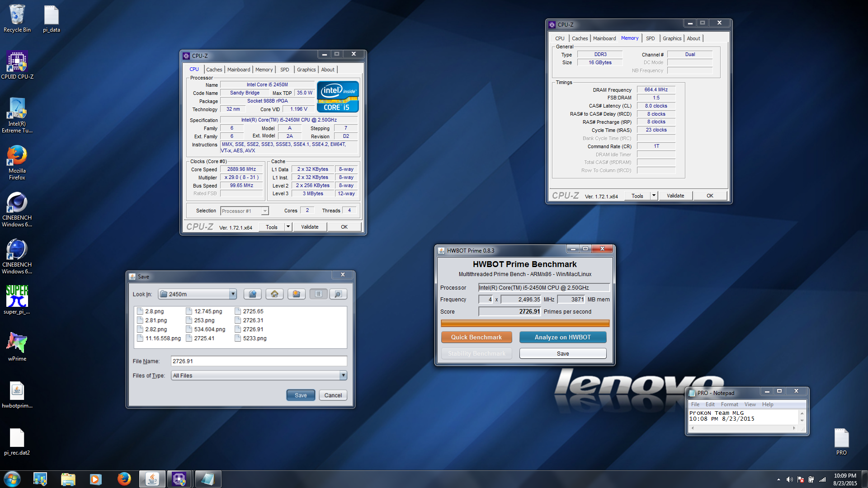Open Processor #1 selection dropdown
The width and height of the screenshot is (868, 488).
245,211
